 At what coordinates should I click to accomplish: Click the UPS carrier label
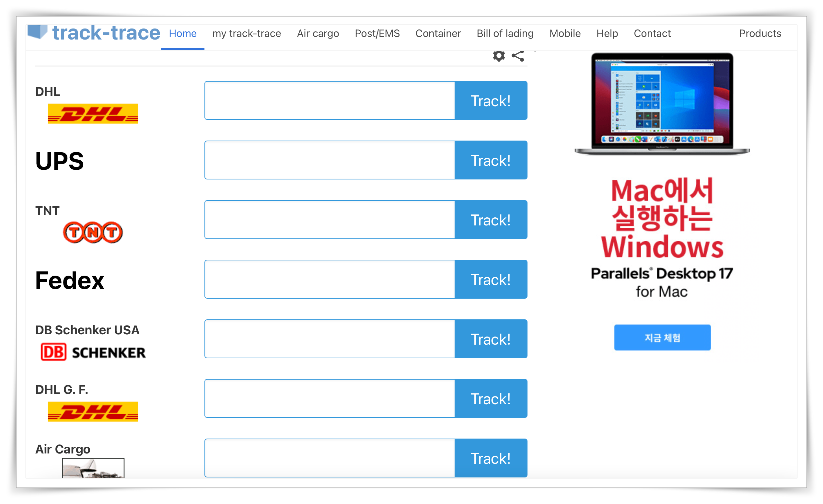pos(59,161)
